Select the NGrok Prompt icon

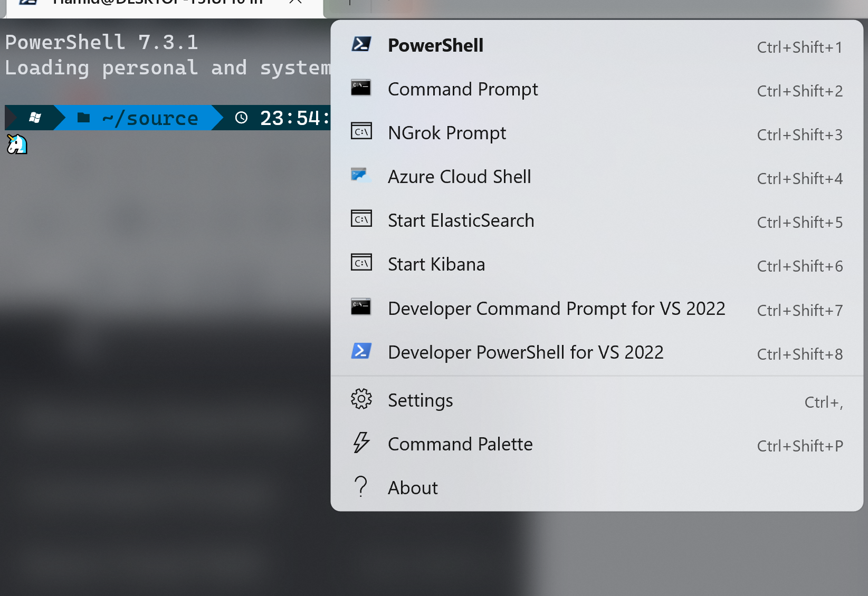361,131
